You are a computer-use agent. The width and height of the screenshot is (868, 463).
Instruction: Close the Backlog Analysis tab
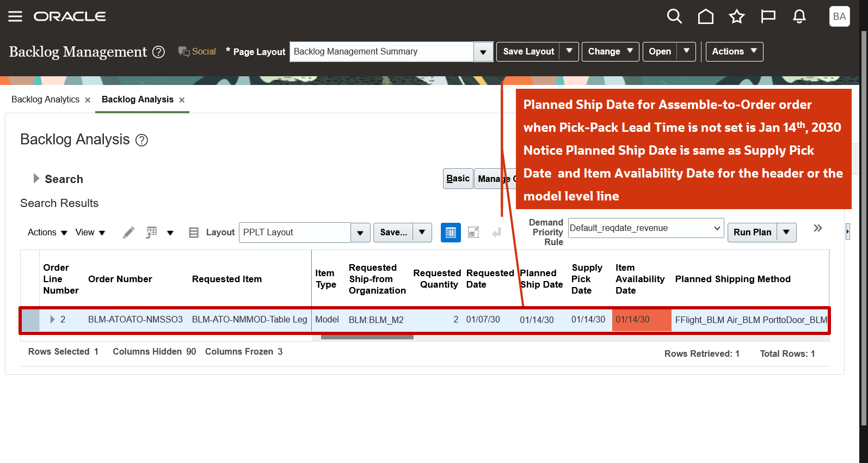(182, 100)
